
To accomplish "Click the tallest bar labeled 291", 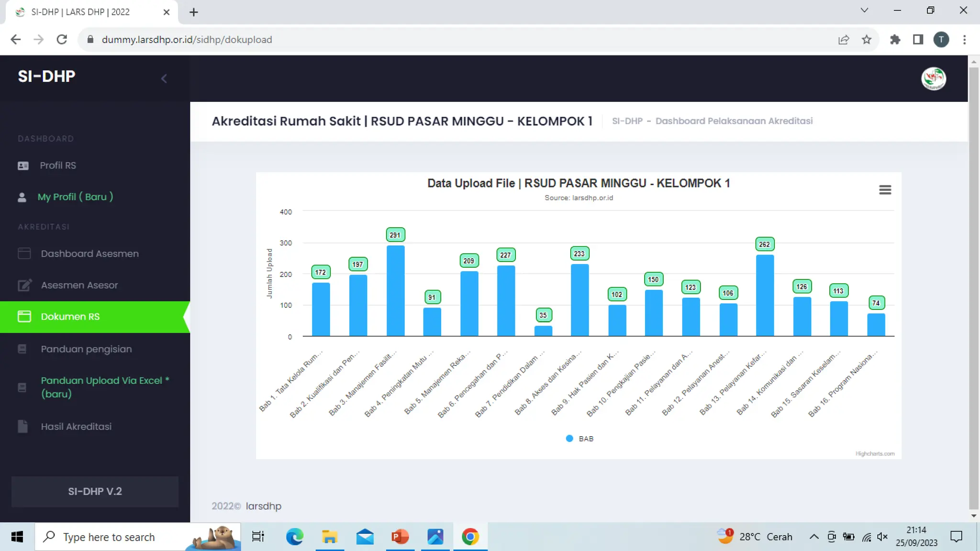I will coord(395,290).
